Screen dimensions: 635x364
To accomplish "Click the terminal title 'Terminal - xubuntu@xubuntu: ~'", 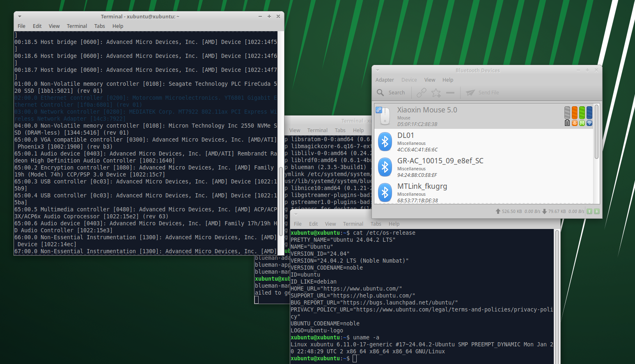I will tap(140, 16).
